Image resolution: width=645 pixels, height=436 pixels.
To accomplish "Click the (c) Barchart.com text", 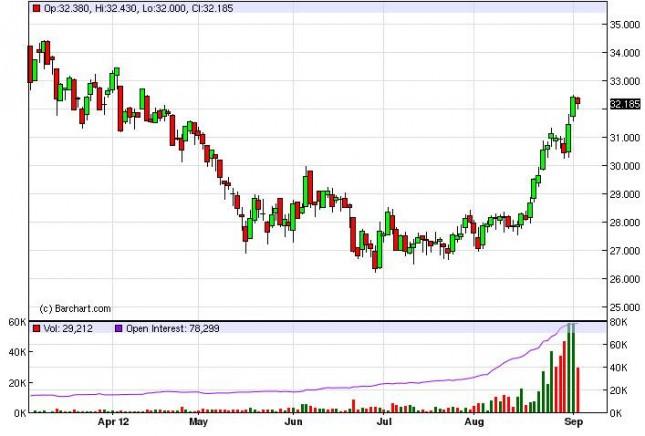I will (x=75, y=308).
